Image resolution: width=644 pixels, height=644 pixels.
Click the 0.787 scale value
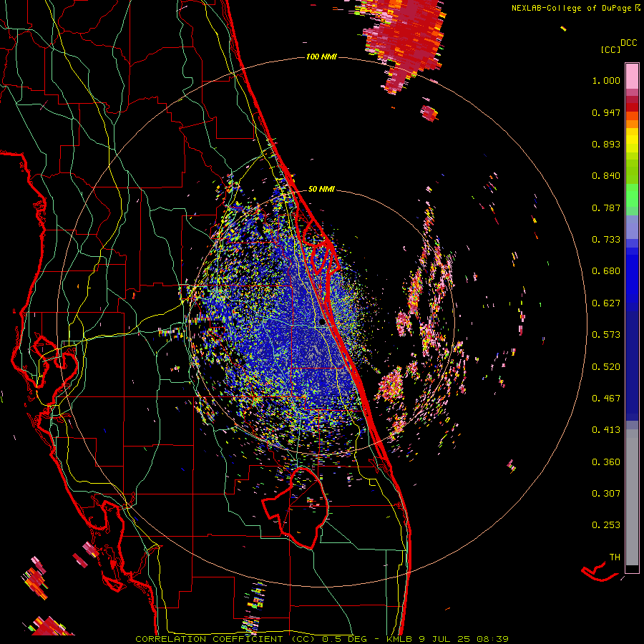coord(606,208)
